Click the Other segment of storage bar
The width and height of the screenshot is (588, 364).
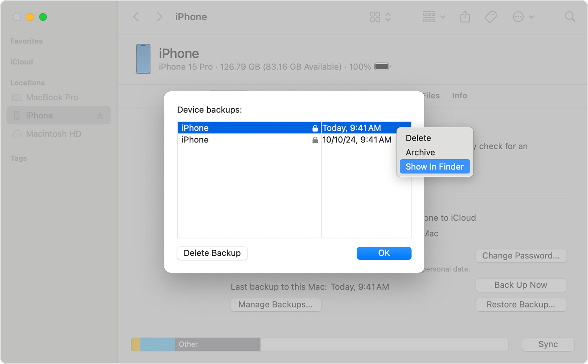(217, 344)
